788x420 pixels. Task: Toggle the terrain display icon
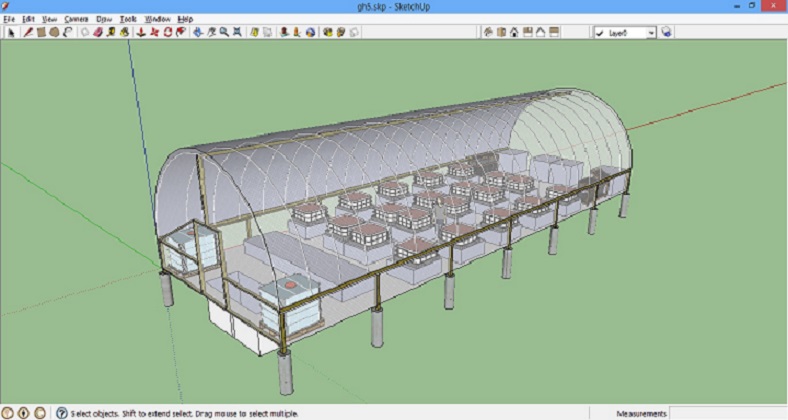(268, 33)
